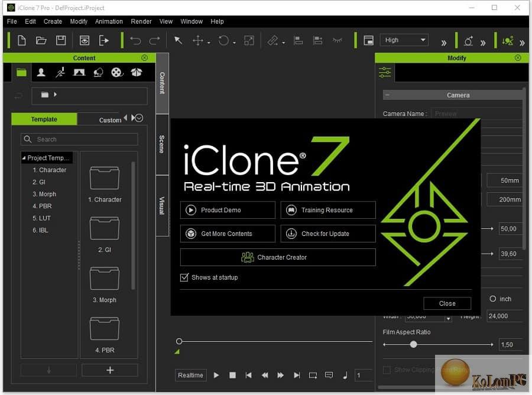Click Get More Contents button

228,234
